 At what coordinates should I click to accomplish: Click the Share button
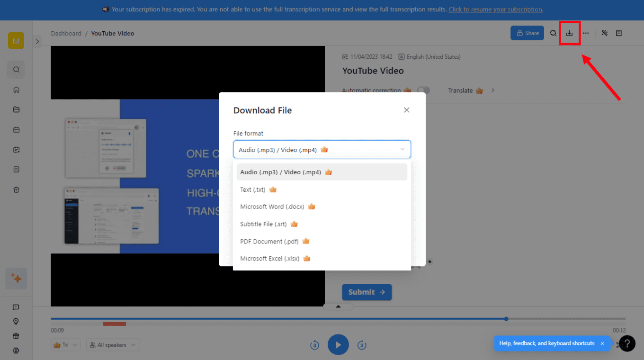click(x=527, y=33)
